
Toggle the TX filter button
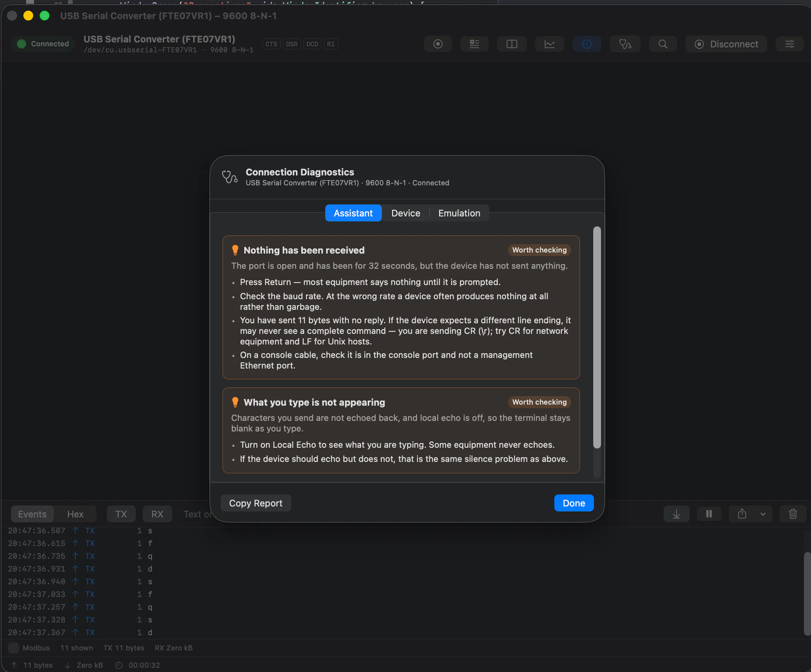point(121,514)
